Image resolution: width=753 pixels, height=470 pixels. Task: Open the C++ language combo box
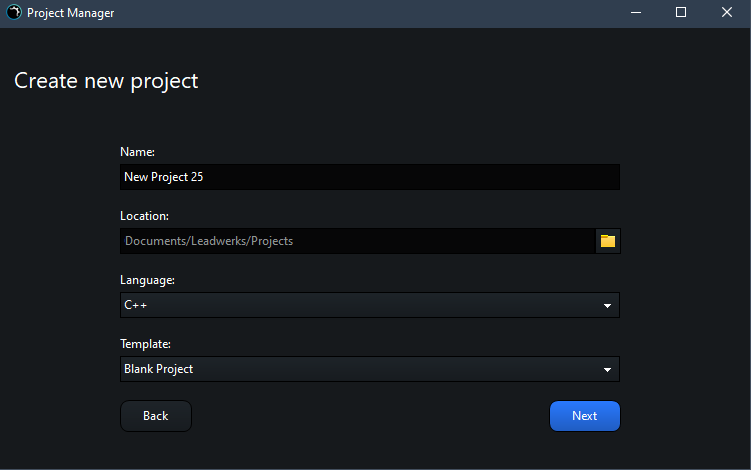(360, 305)
